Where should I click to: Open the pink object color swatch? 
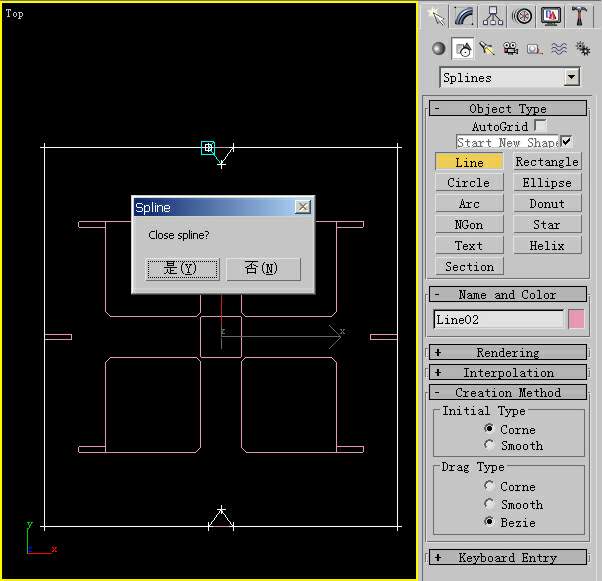click(x=576, y=319)
